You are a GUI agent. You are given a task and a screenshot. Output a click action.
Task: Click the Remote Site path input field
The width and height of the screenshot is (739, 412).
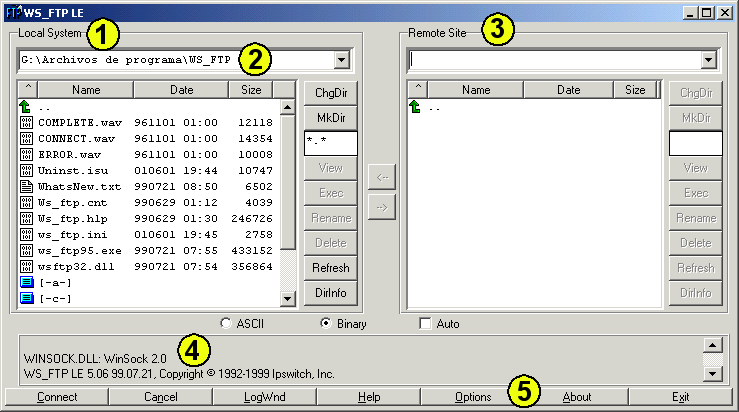click(555, 60)
